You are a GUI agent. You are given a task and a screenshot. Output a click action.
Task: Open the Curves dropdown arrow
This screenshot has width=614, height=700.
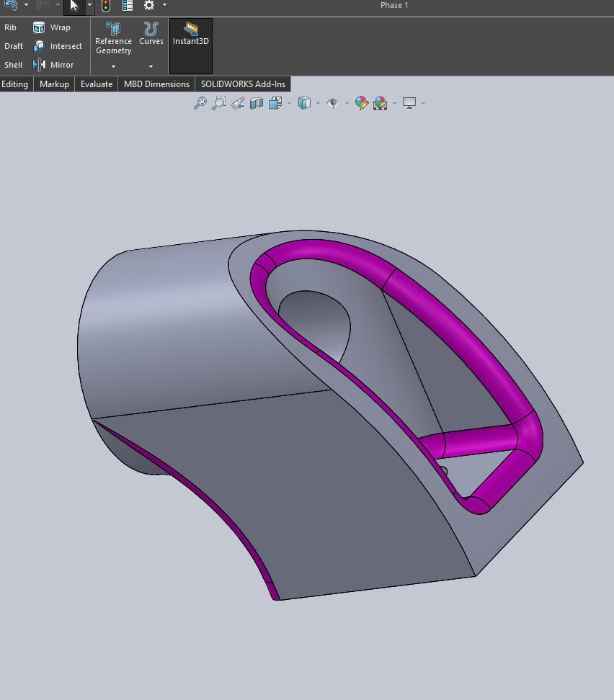[x=151, y=66]
